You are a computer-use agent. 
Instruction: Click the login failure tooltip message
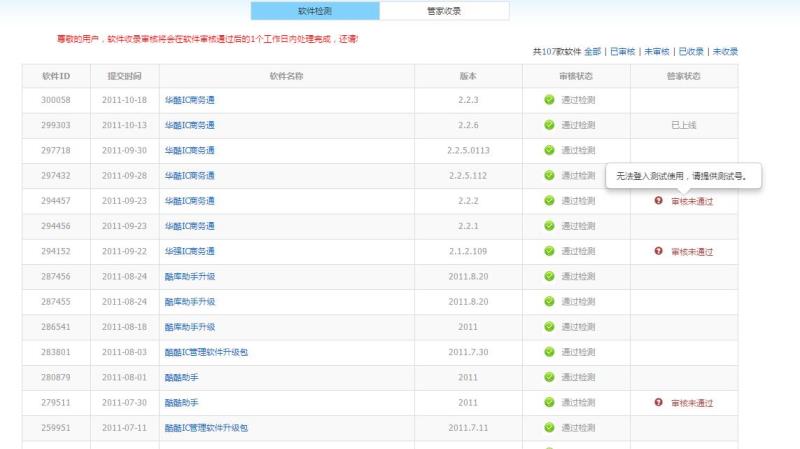point(683,176)
